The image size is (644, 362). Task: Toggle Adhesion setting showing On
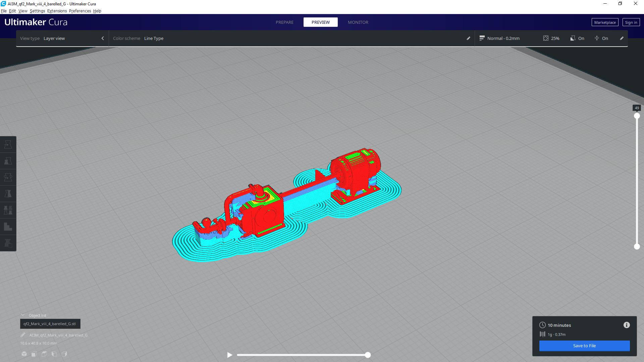601,38
